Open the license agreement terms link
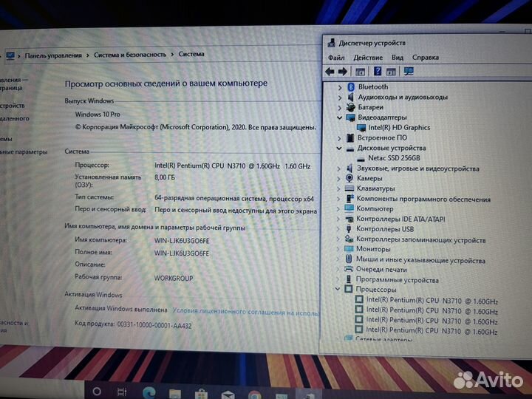532x399 pixels. click(x=245, y=312)
